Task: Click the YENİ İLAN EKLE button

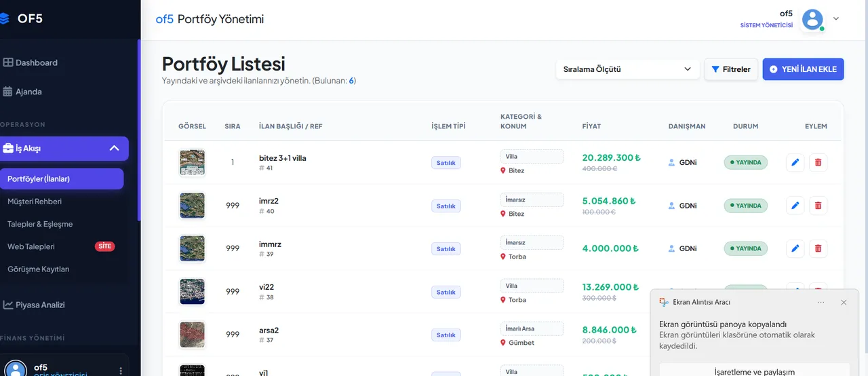Action: [x=803, y=69]
